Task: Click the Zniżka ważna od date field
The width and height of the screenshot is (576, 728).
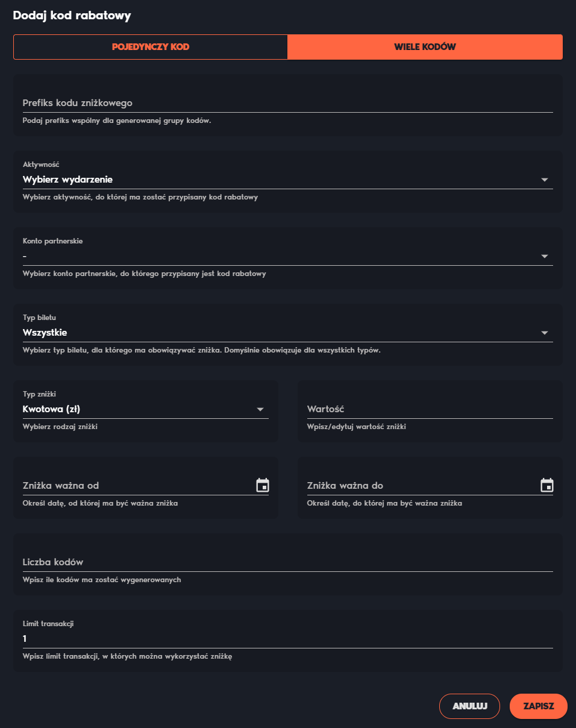Action: (x=139, y=486)
